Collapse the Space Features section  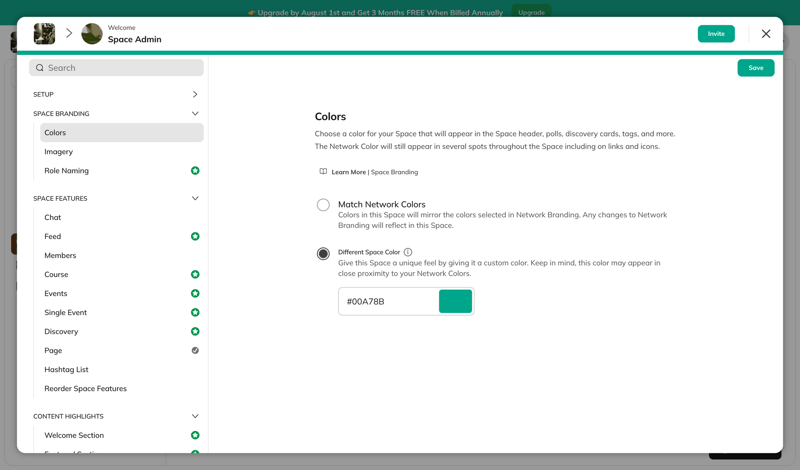[x=195, y=198]
